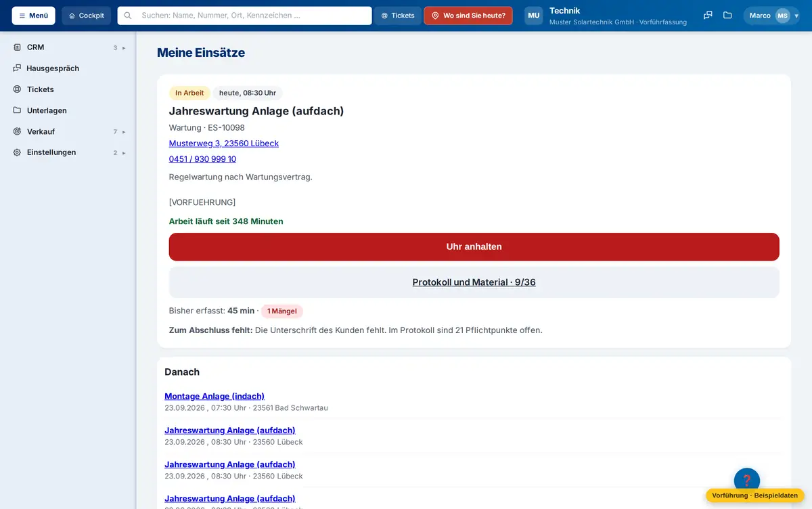Call phone number 0451 / 930 999 10
The image size is (812, 509).
[202, 159]
